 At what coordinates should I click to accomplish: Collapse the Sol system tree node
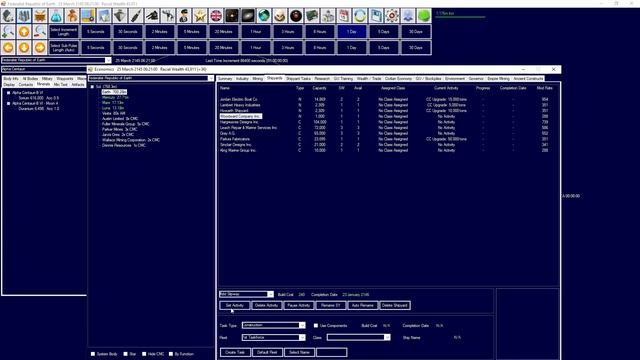point(92,87)
